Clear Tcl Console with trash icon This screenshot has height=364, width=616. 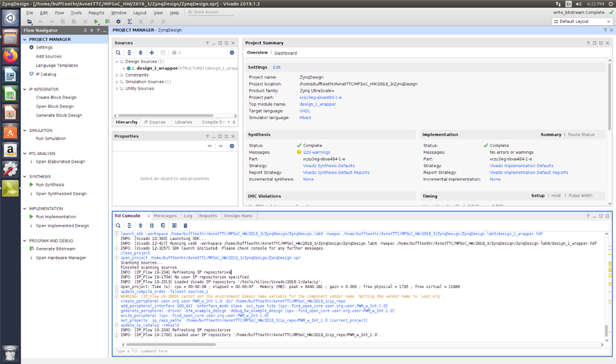click(x=185, y=225)
